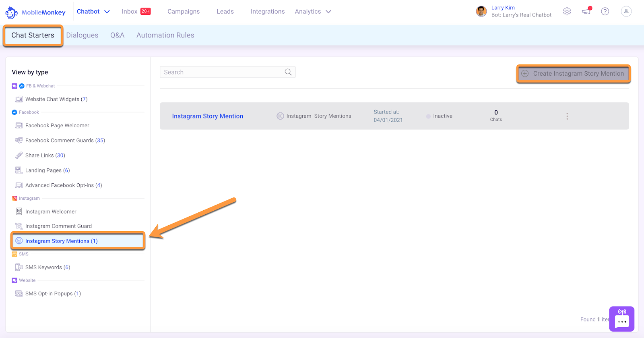Open the Leads section

pos(225,11)
